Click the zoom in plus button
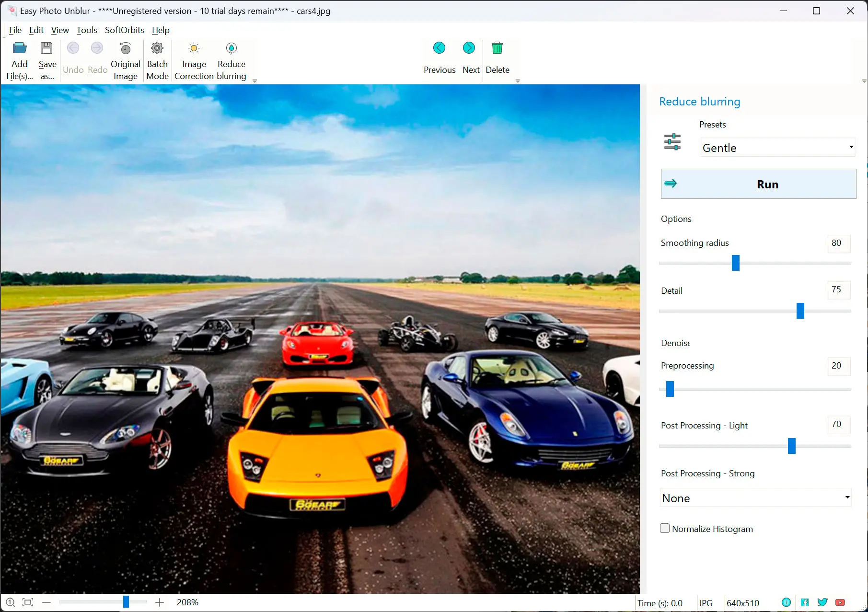The image size is (868, 612). point(160,602)
